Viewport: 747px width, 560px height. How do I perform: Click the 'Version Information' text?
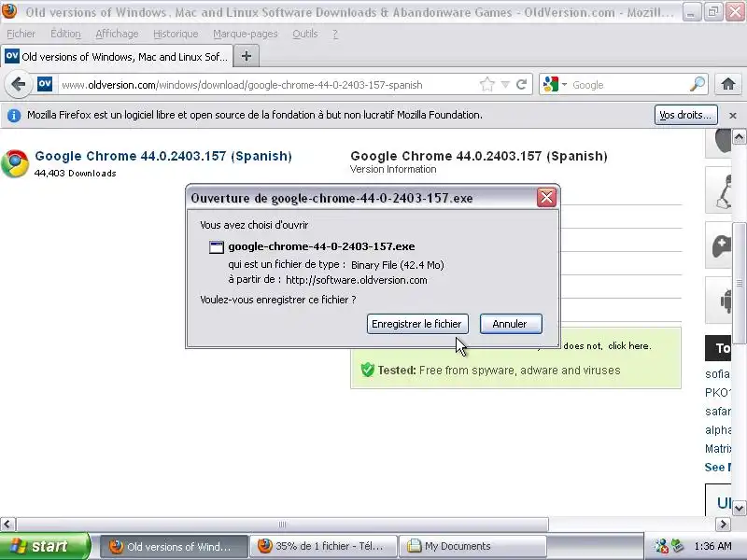[x=393, y=169]
